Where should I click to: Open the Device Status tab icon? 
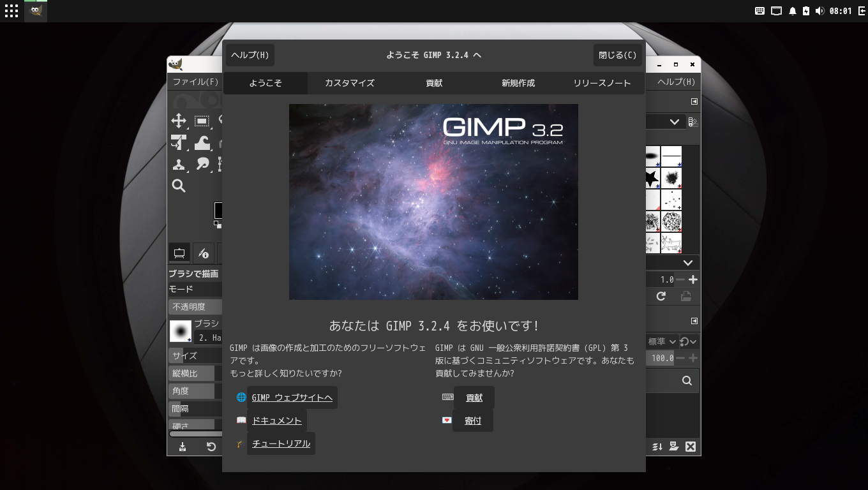pos(204,253)
